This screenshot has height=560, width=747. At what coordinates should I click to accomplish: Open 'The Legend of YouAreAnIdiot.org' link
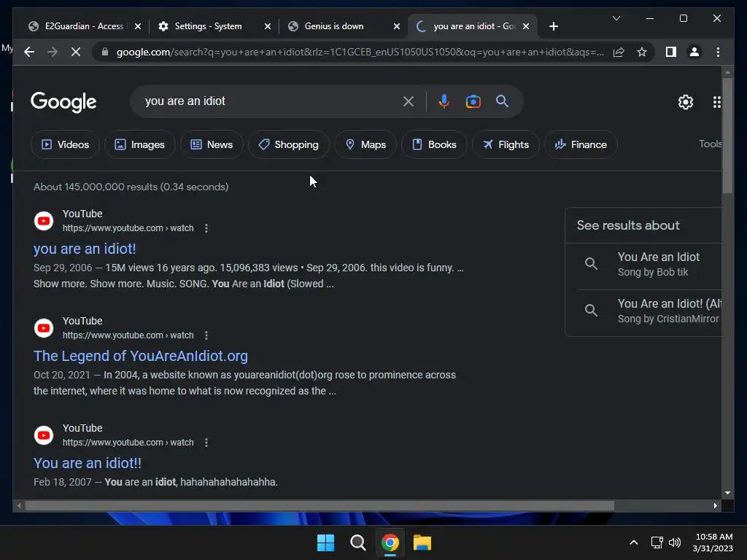141,356
